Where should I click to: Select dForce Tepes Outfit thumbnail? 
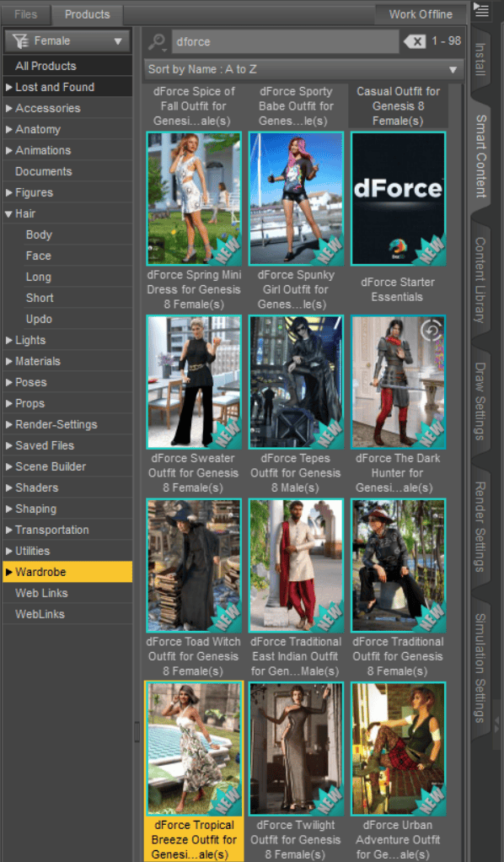[x=296, y=382]
